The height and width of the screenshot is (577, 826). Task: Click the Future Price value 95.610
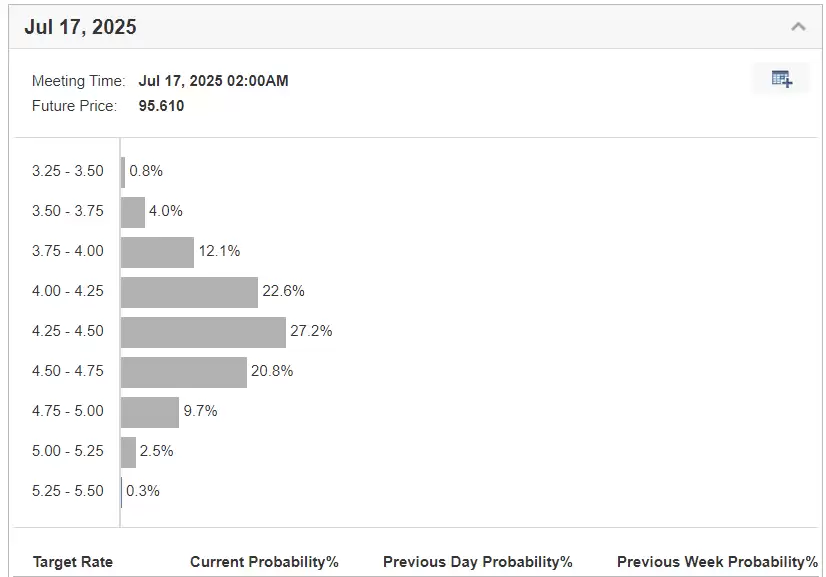161,106
